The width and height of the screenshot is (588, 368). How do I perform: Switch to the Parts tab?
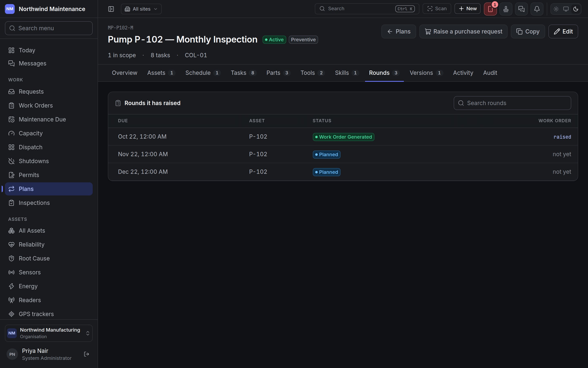point(278,73)
